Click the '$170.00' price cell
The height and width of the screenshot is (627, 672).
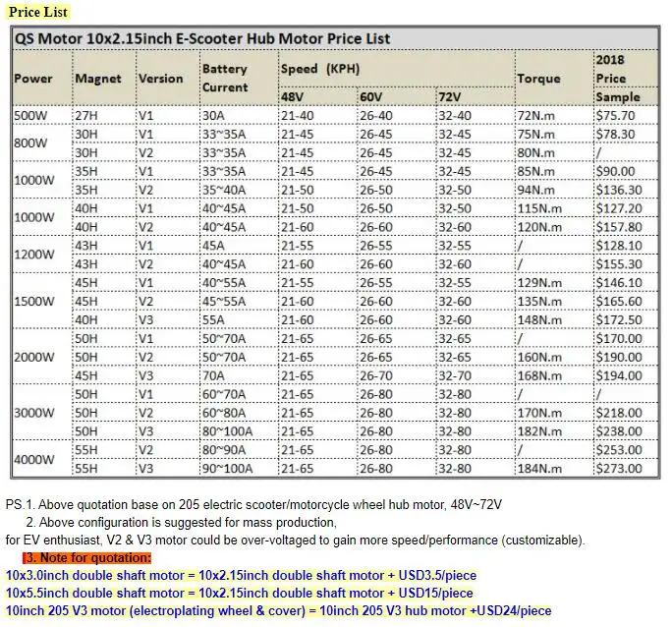point(619,339)
